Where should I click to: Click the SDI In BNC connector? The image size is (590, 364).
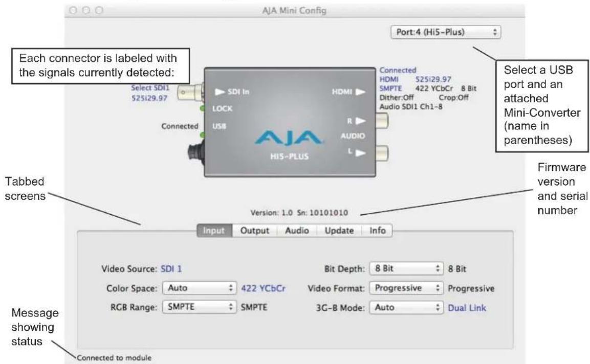[190, 92]
